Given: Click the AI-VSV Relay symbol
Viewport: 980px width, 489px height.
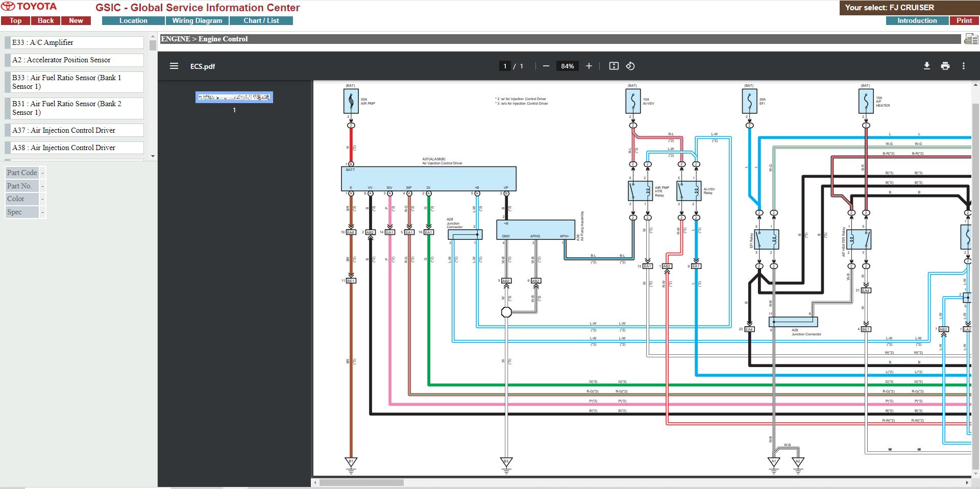Looking at the screenshot, I should point(689,191).
